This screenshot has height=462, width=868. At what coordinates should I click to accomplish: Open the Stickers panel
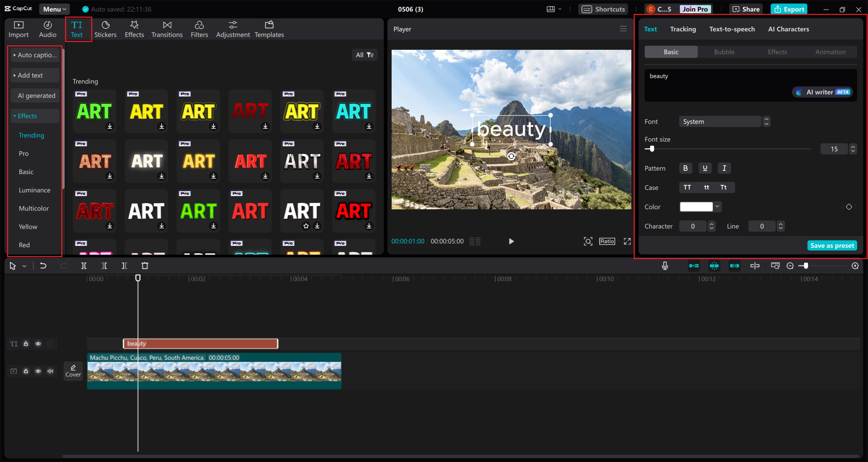[x=105, y=28]
